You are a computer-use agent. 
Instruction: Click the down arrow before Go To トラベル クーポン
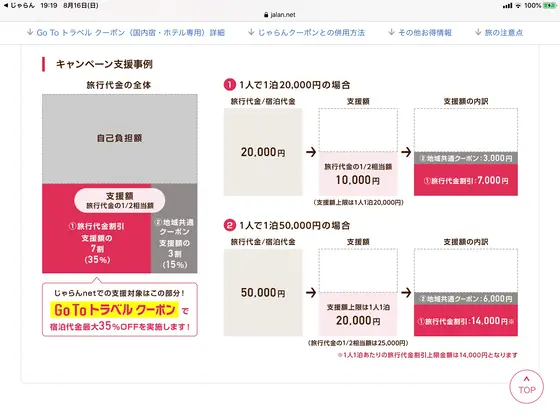[x=30, y=32]
